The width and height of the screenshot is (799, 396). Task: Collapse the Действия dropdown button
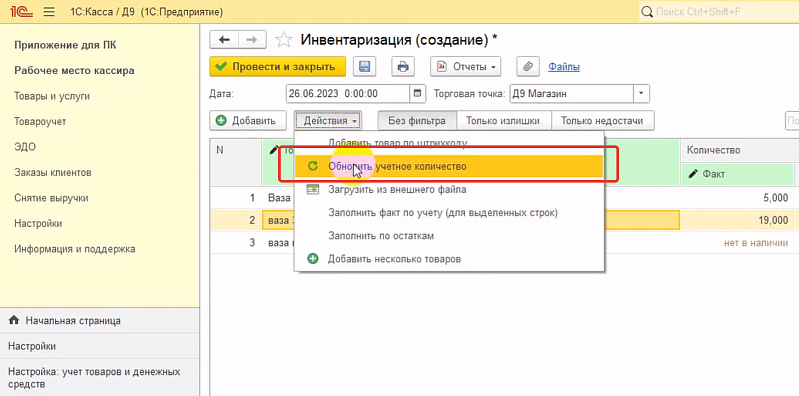pos(328,121)
